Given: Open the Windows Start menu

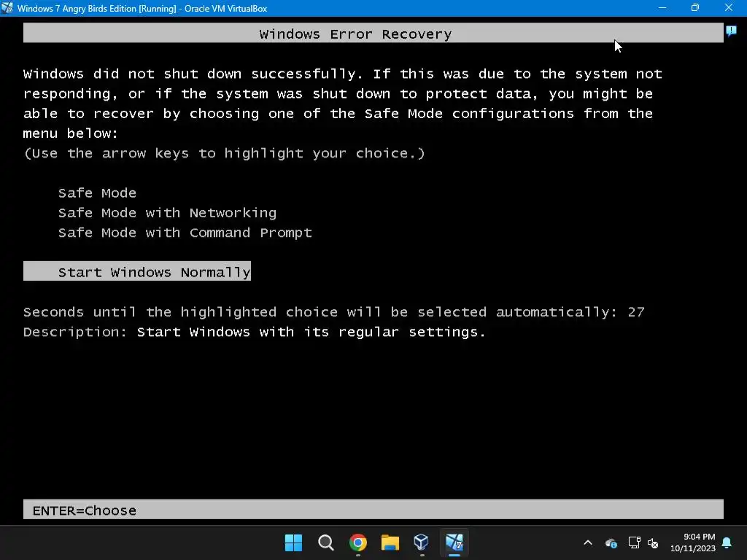Looking at the screenshot, I should point(293,542).
